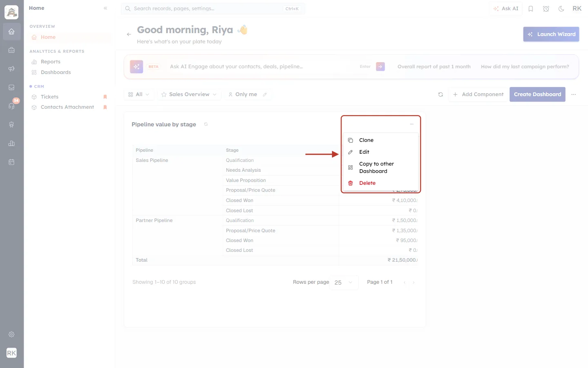Open the briefcase module in the left rail

[x=11, y=50]
